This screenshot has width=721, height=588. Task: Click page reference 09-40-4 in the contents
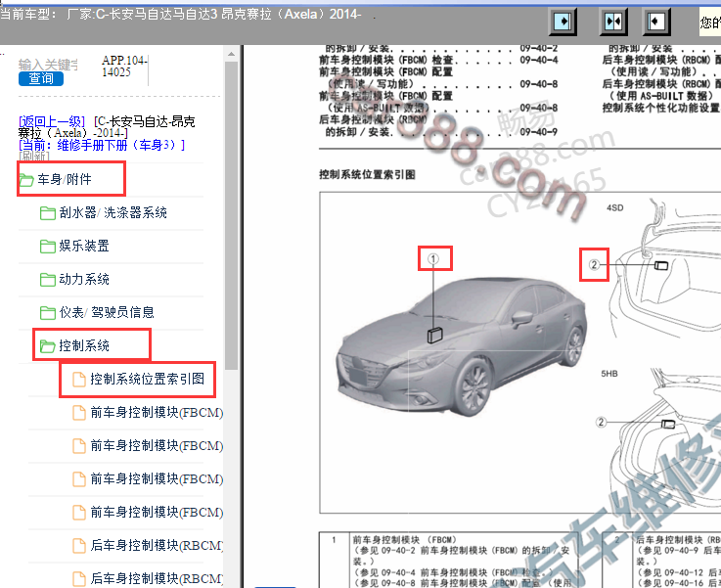(x=539, y=60)
